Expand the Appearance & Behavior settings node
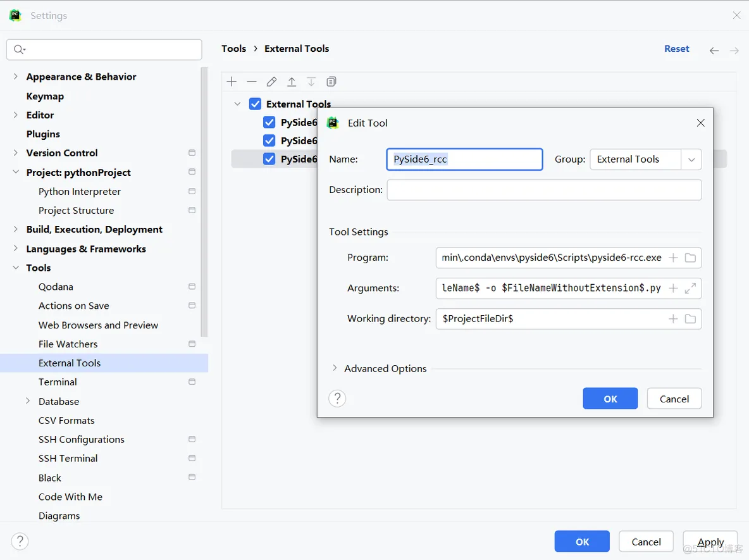This screenshot has height=560, width=749. (16, 77)
